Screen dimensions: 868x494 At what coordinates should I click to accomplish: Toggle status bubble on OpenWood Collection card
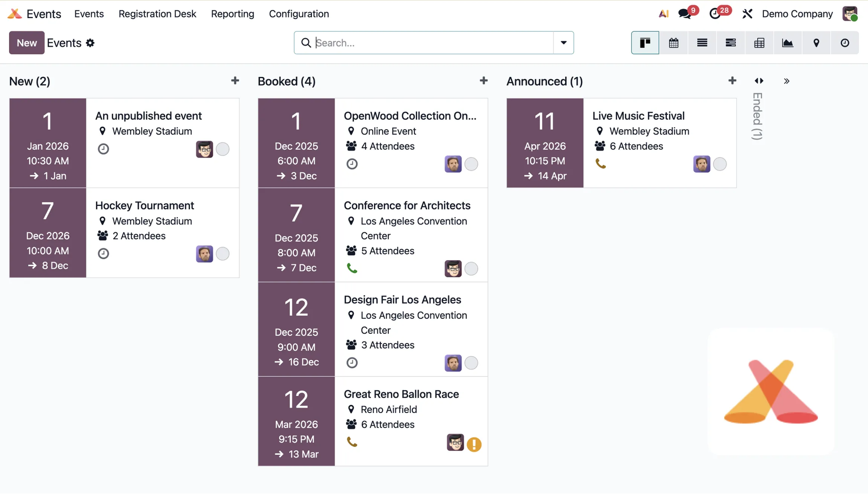pyautogui.click(x=471, y=164)
